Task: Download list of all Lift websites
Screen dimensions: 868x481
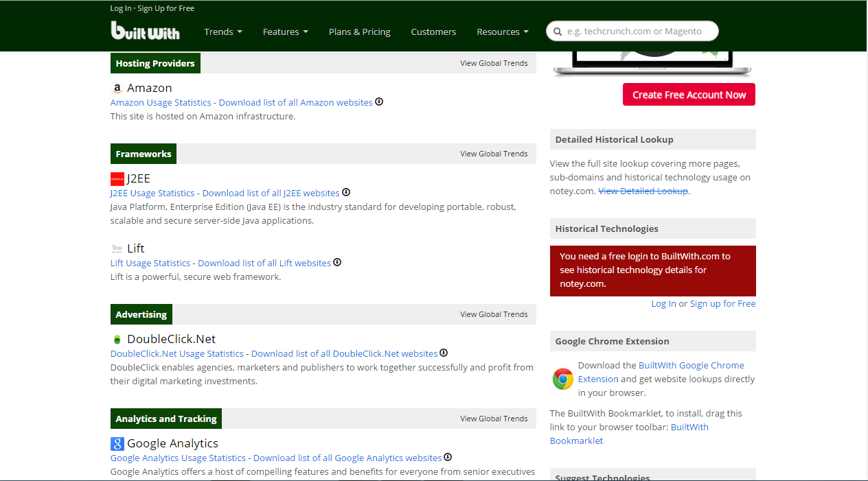Action: (x=264, y=263)
